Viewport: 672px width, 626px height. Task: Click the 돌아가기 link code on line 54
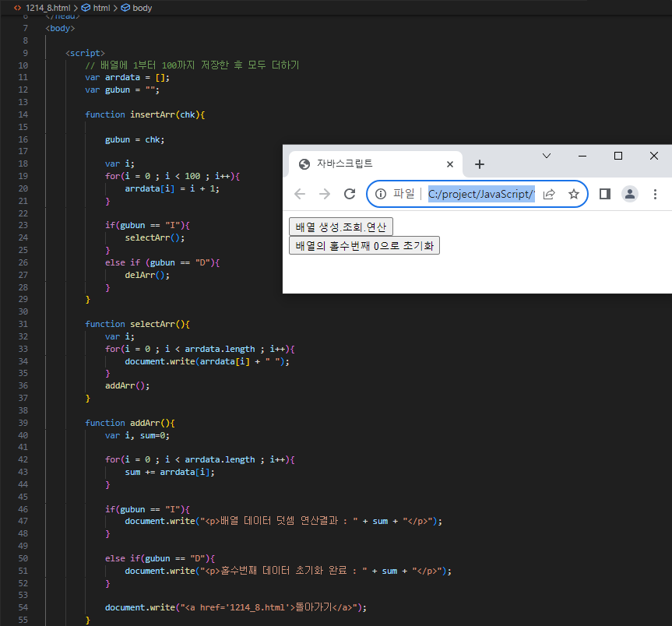click(x=236, y=607)
